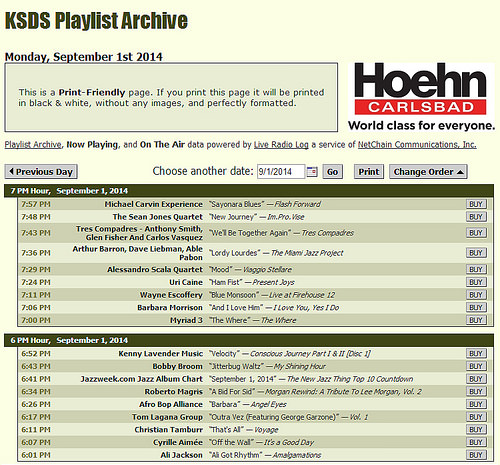This screenshot has height=465, width=500.
Task: Buy Bobby Broom's Jitterbug Waltz
Action: (476, 366)
